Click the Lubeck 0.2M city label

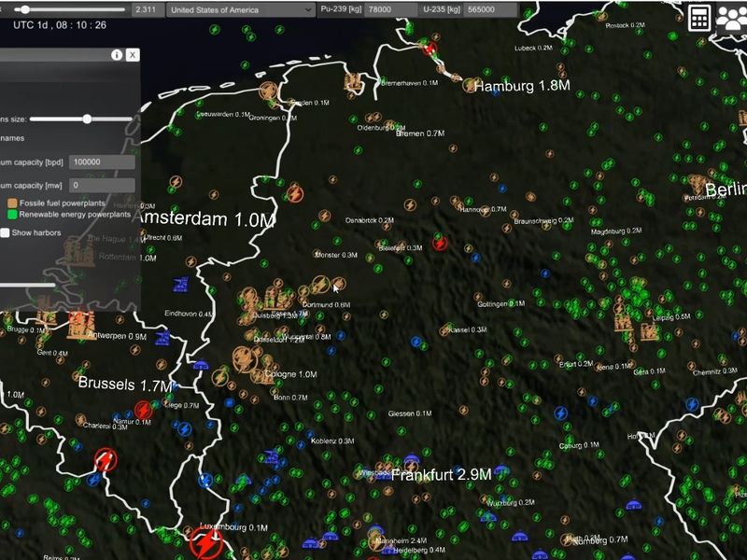[x=533, y=48]
